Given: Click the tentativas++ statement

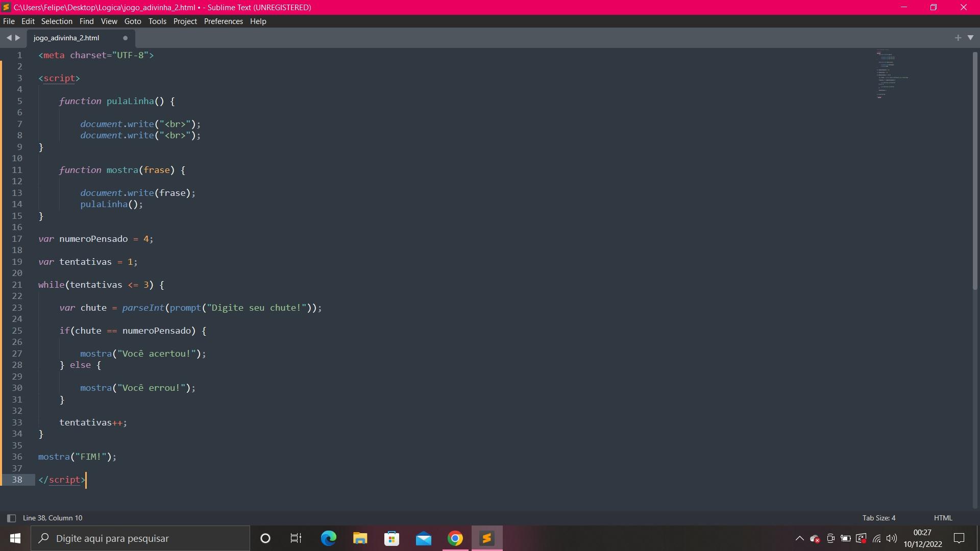Looking at the screenshot, I should click(x=93, y=422).
